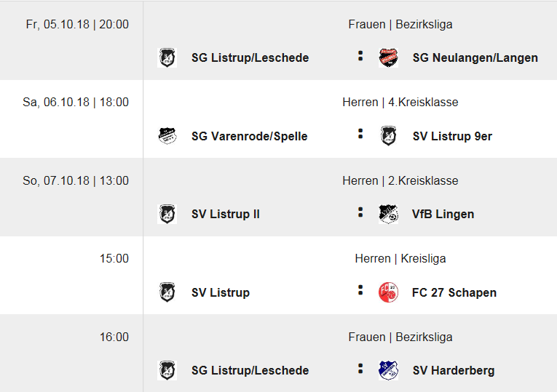The height and width of the screenshot is (392, 557).
Task: Click the SV Listrup II club crest
Action: [167, 214]
